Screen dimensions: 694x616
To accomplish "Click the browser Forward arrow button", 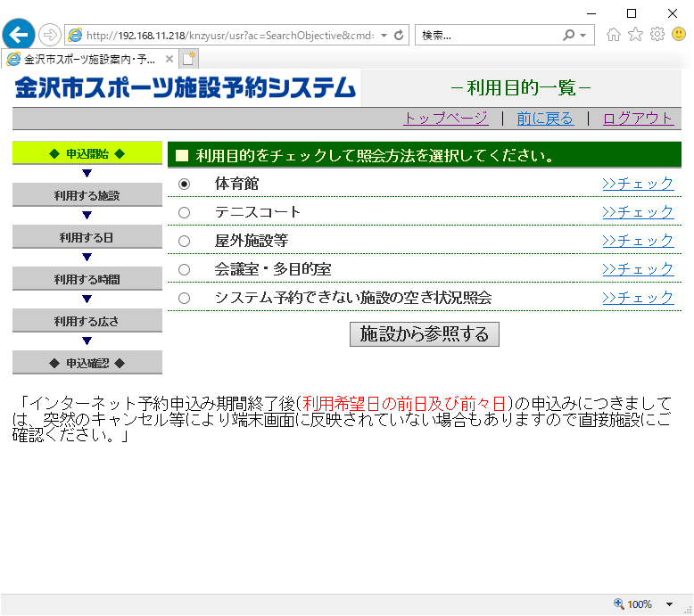I will pyautogui.click(x=50, y=35).
